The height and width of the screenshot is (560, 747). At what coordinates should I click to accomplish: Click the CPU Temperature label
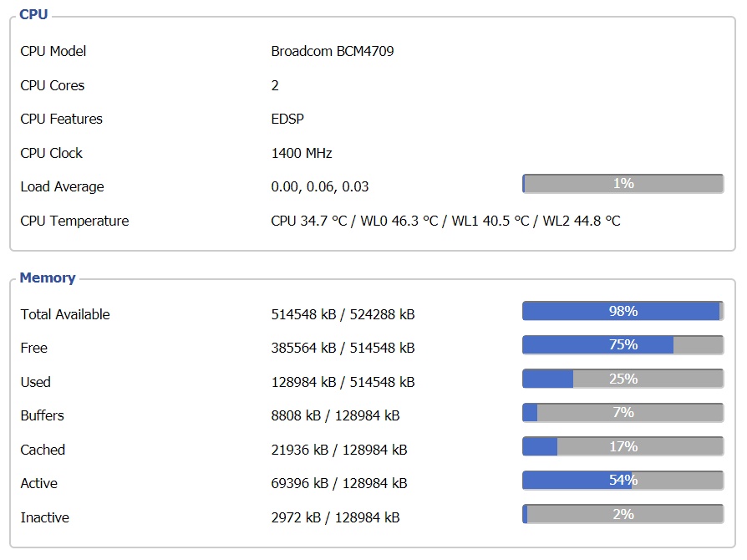(75, 221)
